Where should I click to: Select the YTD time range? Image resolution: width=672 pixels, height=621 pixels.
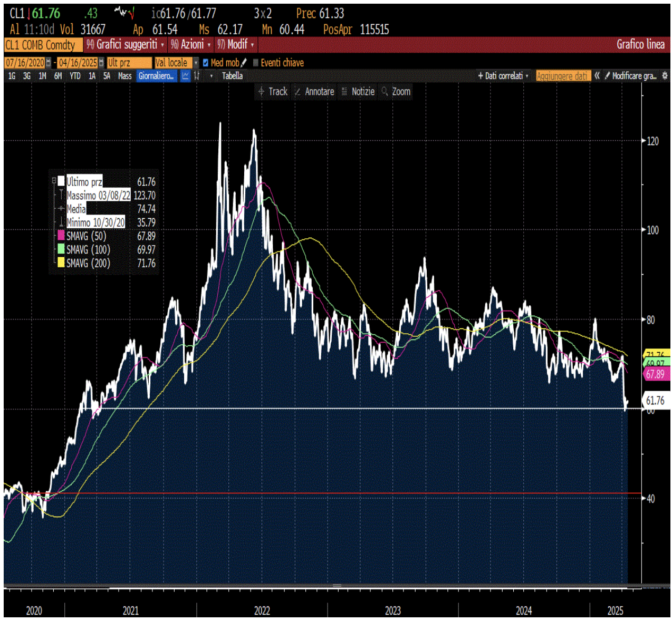click(x=75, y=76)
